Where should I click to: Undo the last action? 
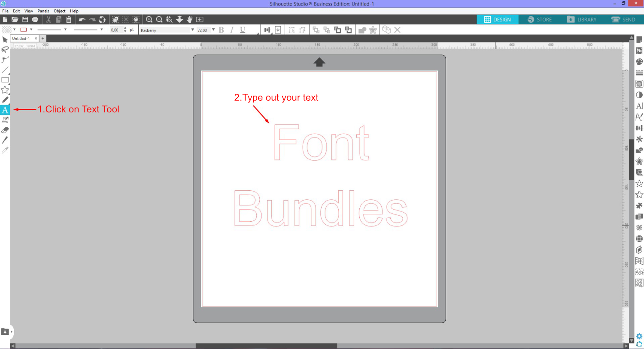[x=82, y=19]
